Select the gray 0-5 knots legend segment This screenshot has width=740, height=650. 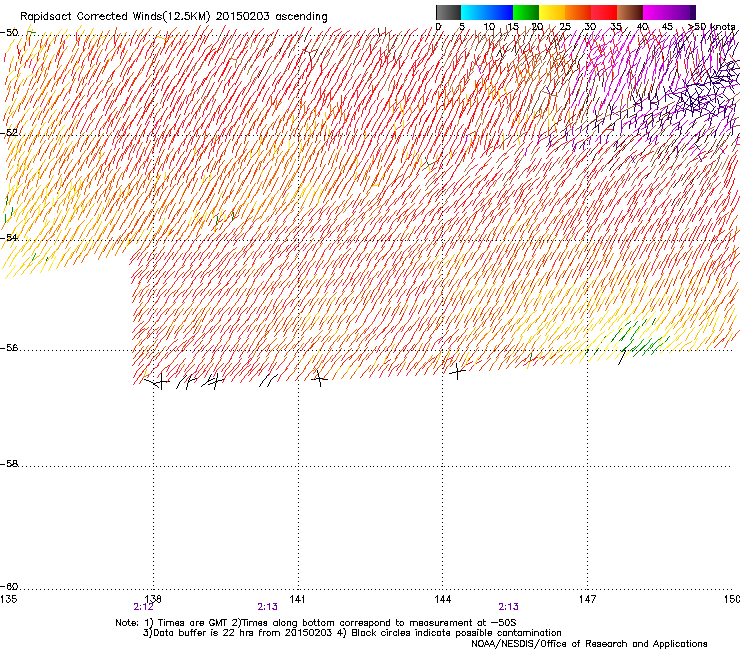tap(448, 12)
